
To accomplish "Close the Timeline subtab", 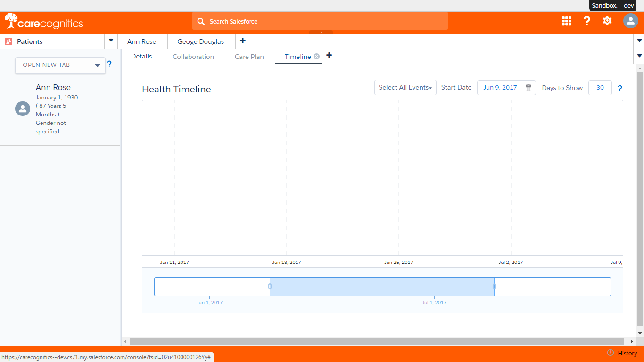I will click(x=317, y=56).
